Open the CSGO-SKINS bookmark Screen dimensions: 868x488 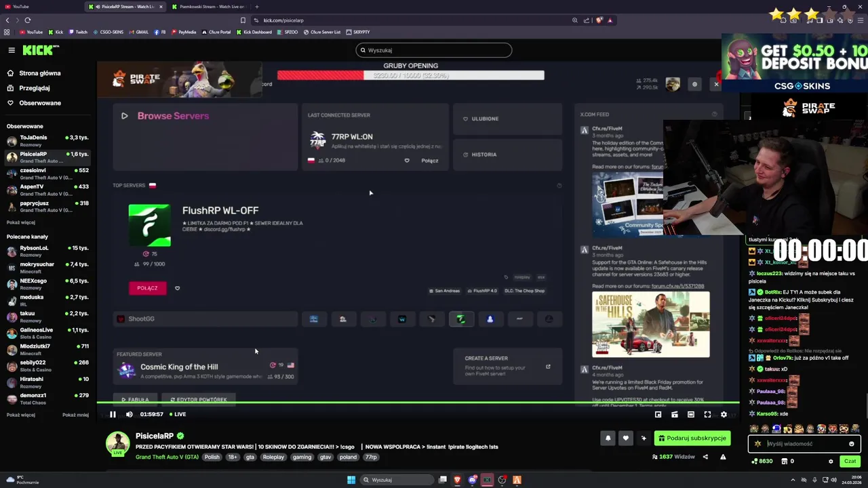coord(108,32)
